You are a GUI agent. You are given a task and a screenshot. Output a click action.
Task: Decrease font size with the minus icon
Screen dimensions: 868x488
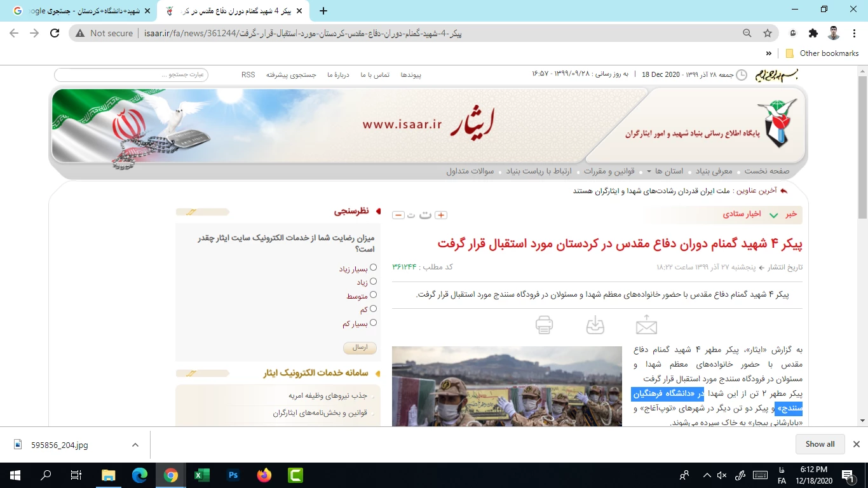coord(398,215)
